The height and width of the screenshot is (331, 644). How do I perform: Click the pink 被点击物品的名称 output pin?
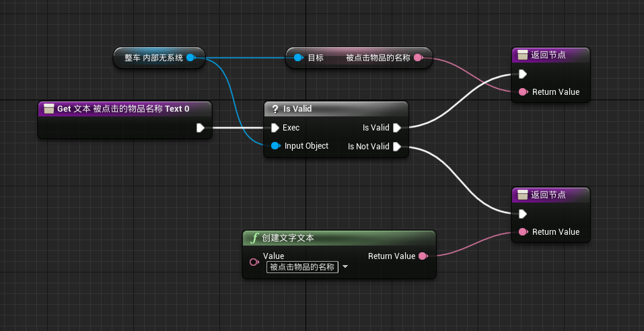[x=418, y=58]
